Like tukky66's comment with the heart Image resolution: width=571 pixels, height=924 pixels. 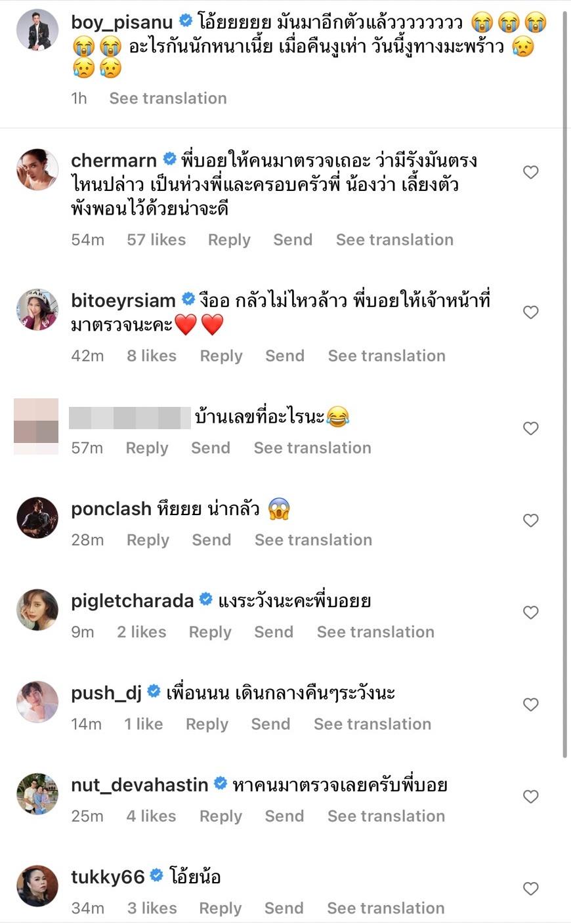[x=530, y=889]
